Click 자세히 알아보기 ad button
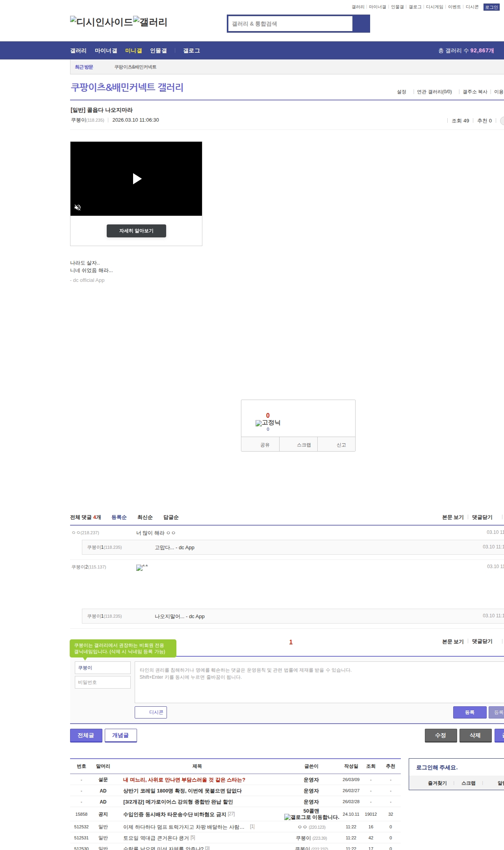504x850 pixels. (136, 231)
